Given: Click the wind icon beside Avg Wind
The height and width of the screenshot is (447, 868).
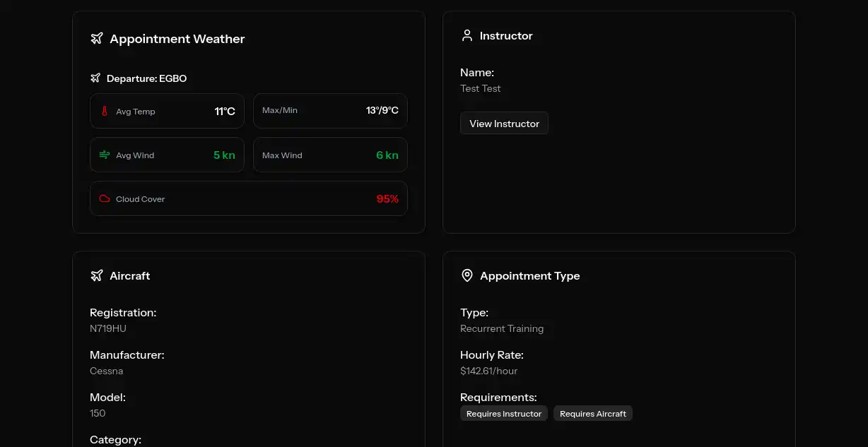Looking at the screenshot, I should click(x=104, y=155).
